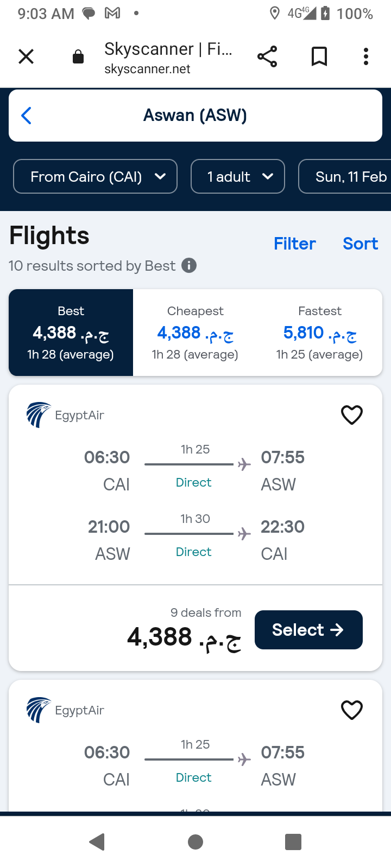Close the Skyscanner browser tab
The image size is (391, 868).
pyautogui.click(x=26, y=56)
